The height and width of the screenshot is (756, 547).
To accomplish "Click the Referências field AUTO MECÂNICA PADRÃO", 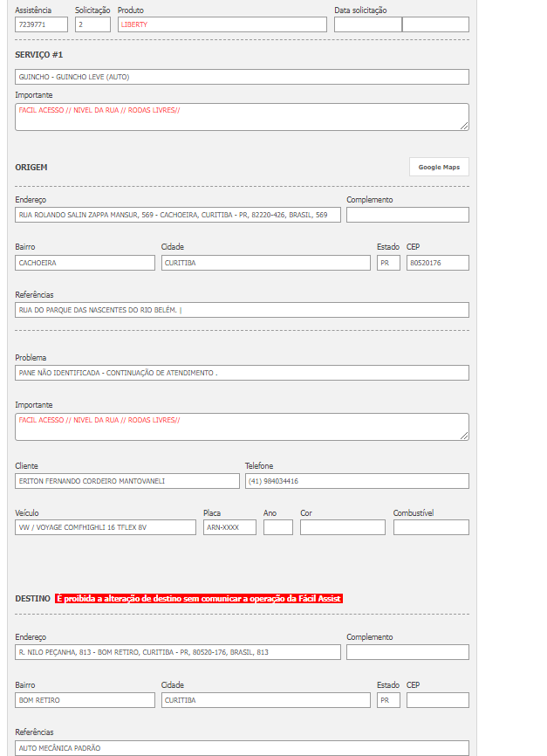I will [242, 748].
